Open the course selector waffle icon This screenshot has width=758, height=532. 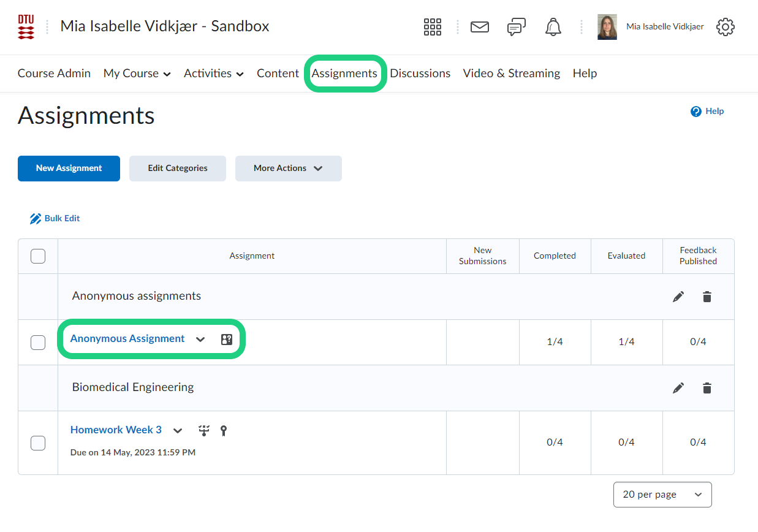pyautogui.click(x=433, y=27)
